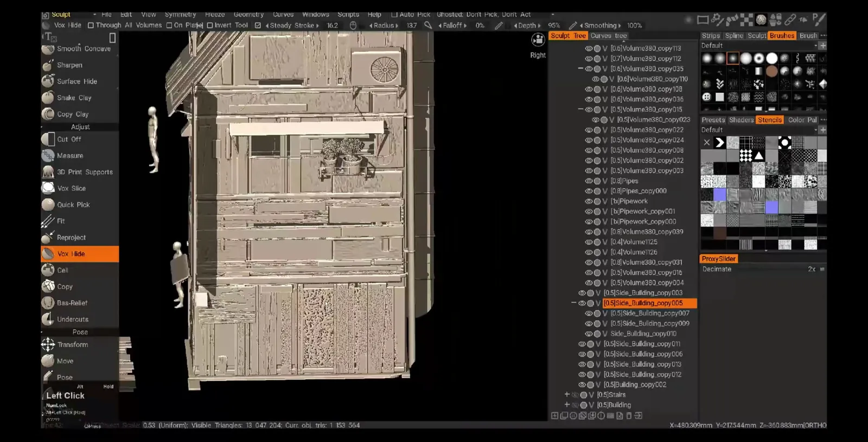
Task: Select the Reproject tool
Action: coord(80,238)
